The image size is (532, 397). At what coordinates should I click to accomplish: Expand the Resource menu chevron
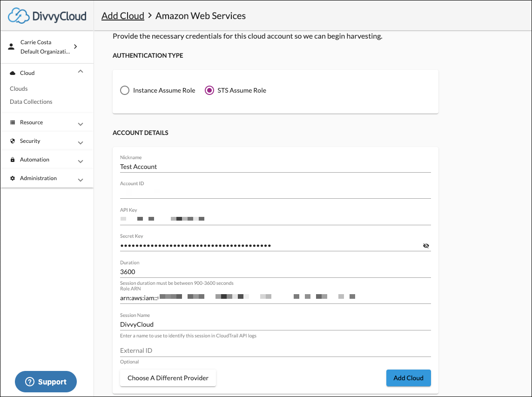(81, 124)
